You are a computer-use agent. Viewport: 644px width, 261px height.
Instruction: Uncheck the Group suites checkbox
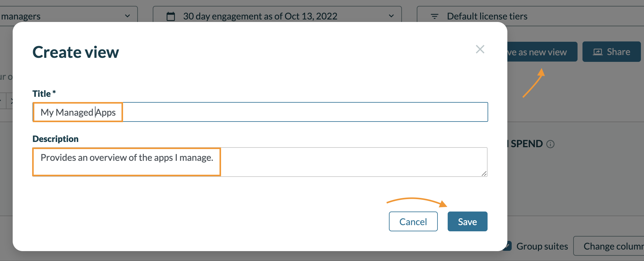click(508, 246)
